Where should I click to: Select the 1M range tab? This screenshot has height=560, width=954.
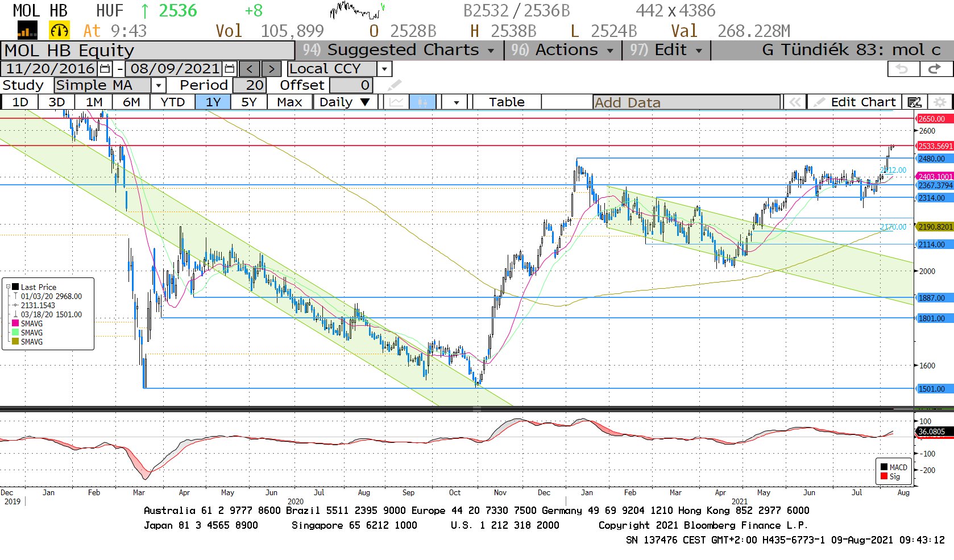pos(94,102)
